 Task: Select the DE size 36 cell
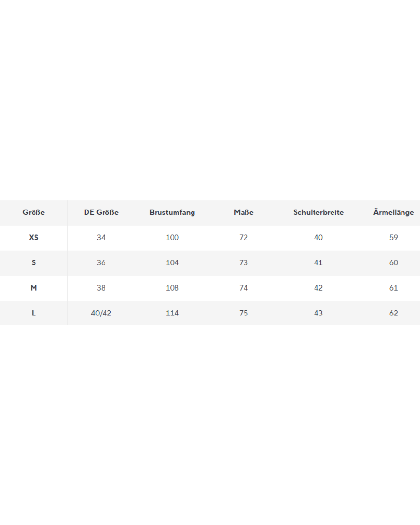[x=101, y=263]
